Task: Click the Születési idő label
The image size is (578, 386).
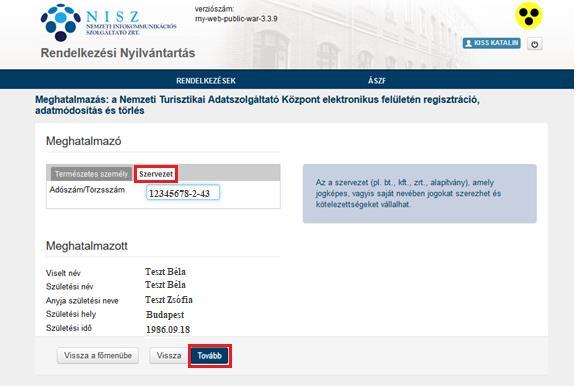Action: pos(69,328)
